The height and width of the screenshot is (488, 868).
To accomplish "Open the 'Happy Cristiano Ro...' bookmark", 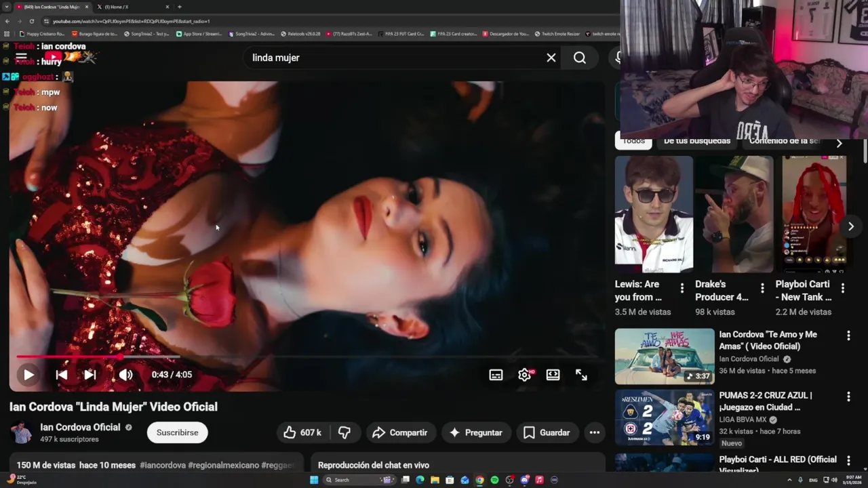I will click(43, 34).
